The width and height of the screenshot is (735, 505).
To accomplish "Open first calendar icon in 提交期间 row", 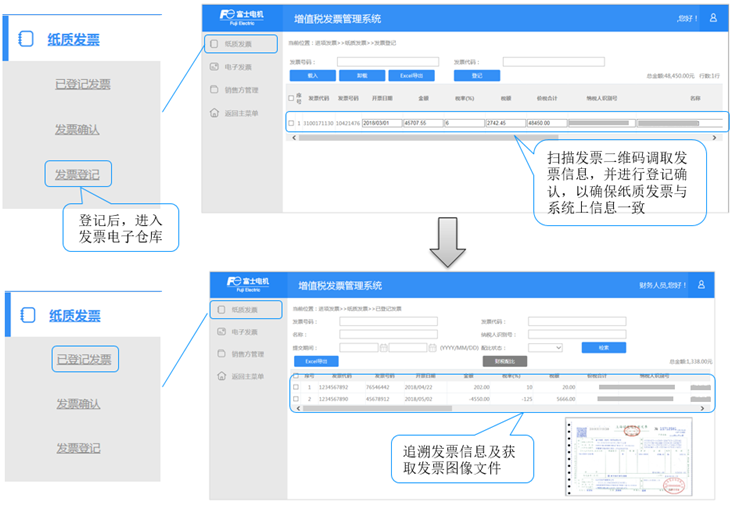I will [x=382, y=347].
